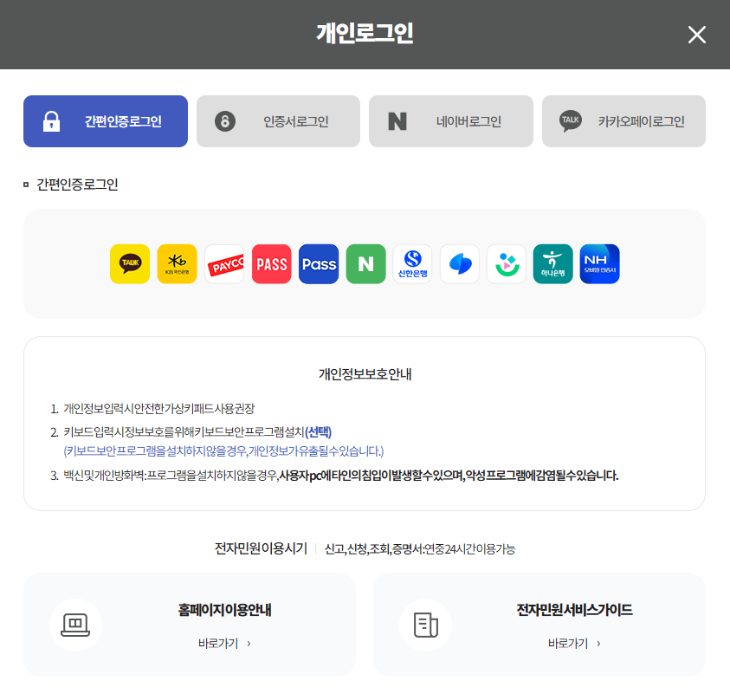Click the document icon on 전자민원서비스가이드 card

425,624
